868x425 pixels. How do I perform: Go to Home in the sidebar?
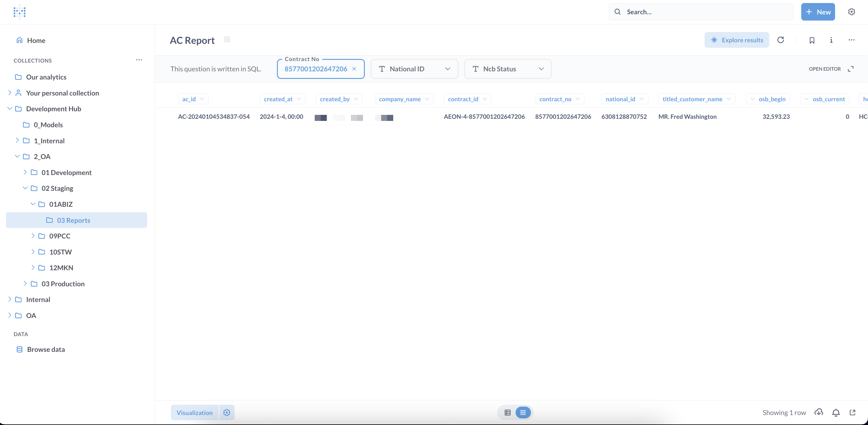[x=36, y=41]
